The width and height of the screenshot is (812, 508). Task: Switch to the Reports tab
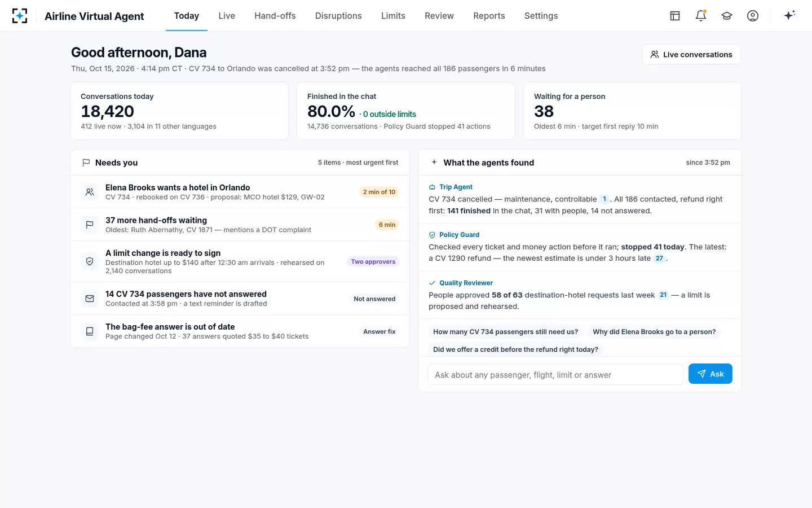(489, 16)
